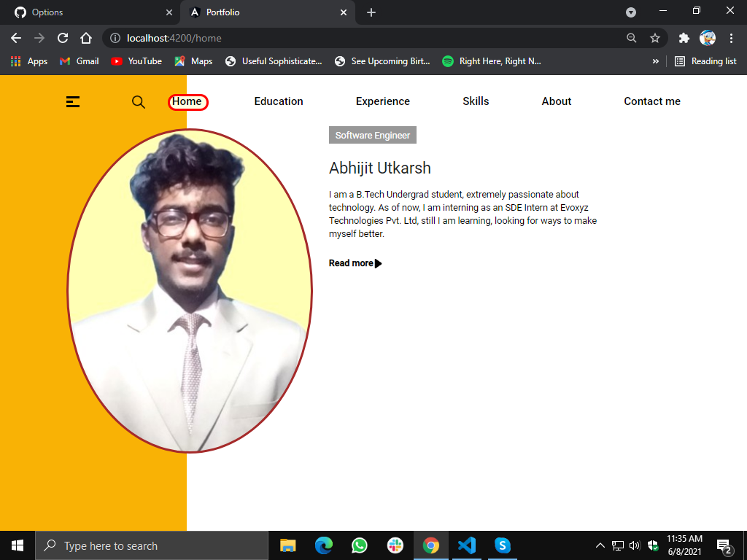
Task: Go back with the browser back arrow
Action: [16, 38]
